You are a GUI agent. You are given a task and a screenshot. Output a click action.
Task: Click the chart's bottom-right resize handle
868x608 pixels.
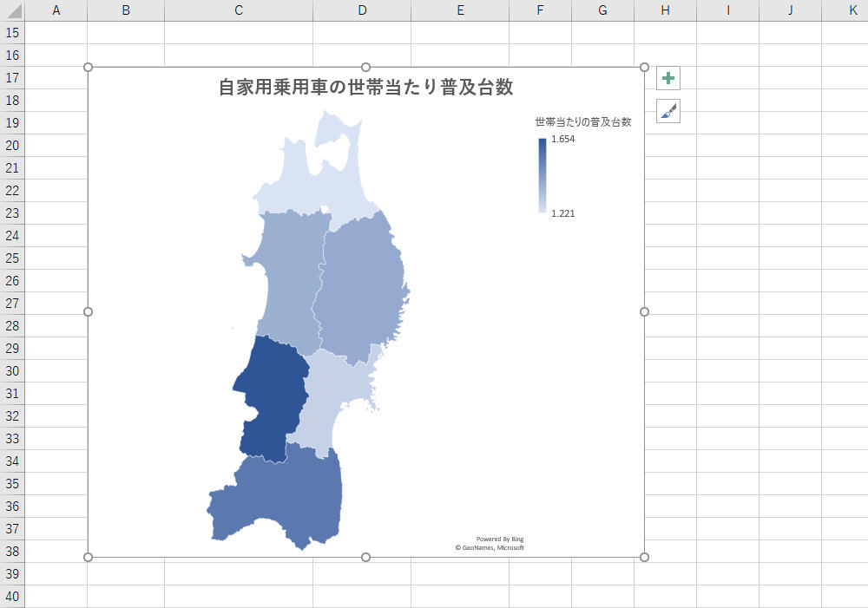tap(644, 557)
